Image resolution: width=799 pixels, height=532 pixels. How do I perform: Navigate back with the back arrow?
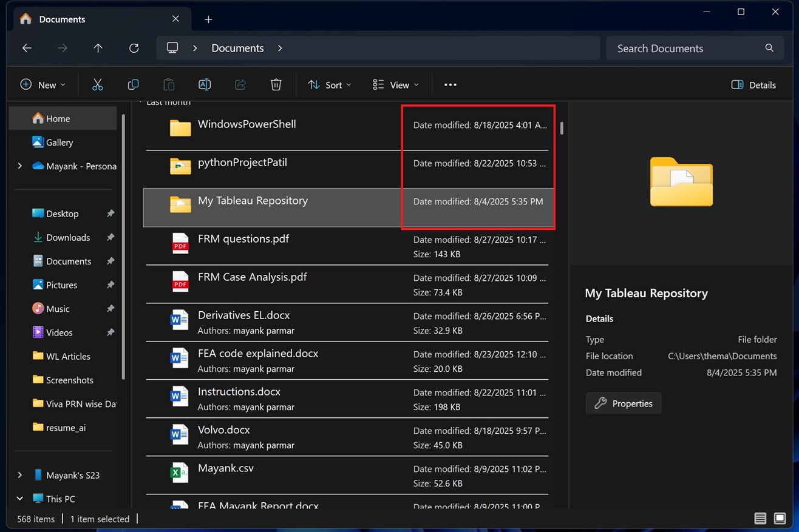tap(27, 48)
